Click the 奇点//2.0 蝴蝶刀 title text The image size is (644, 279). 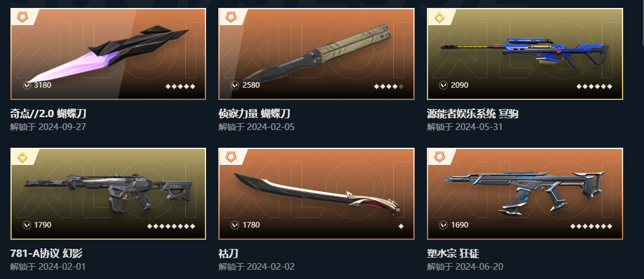[x=48, y=113]
